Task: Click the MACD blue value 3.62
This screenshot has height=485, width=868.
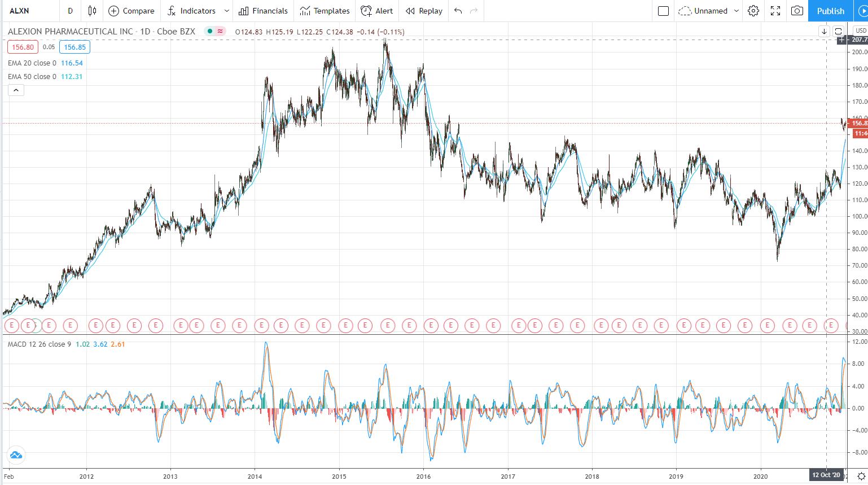Action: click(x=100, y=344)
